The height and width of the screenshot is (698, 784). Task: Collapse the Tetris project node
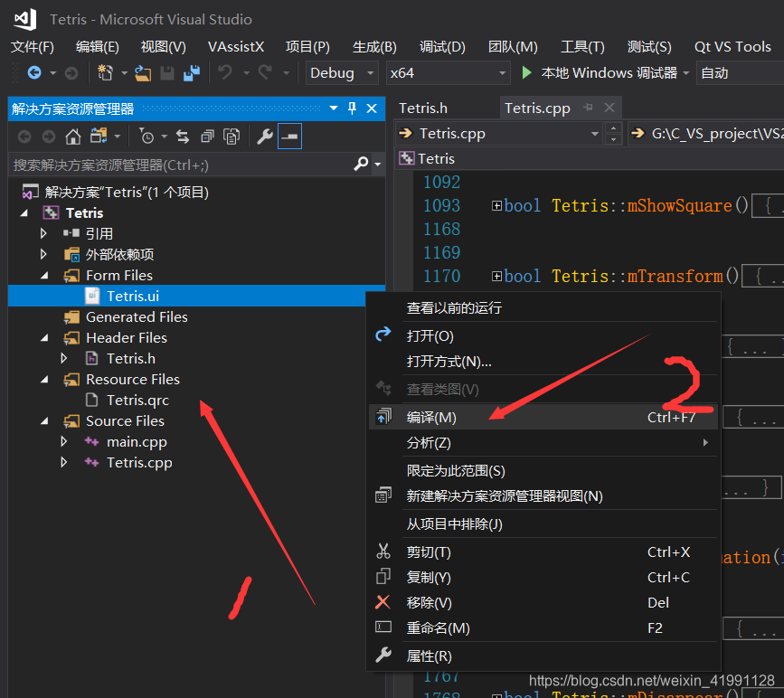24,213
